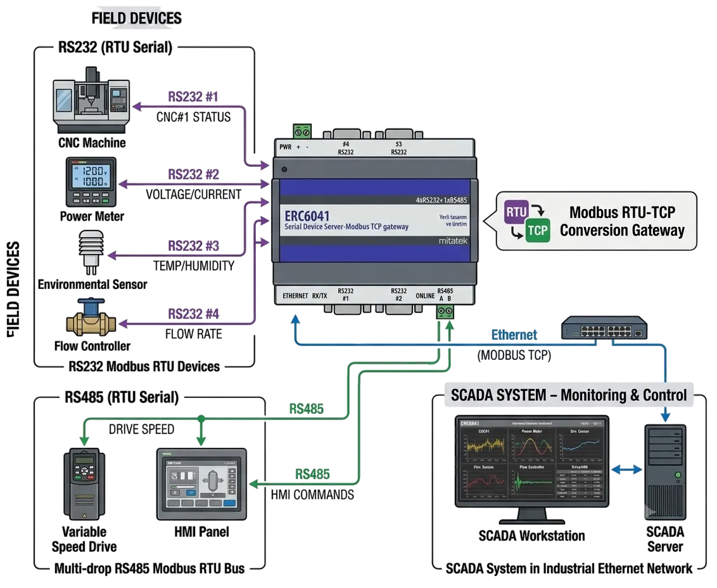Click the green TCP badge

(538, 230)
